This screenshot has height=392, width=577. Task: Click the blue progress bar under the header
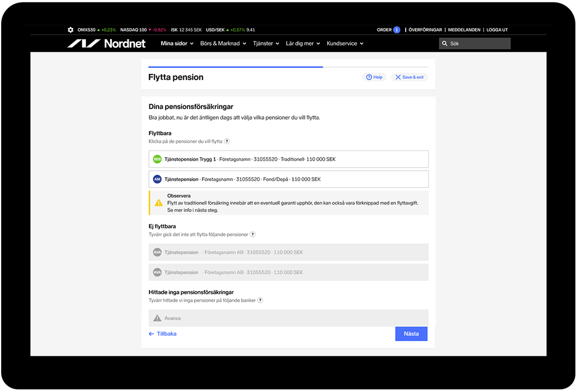pos(235,67)
